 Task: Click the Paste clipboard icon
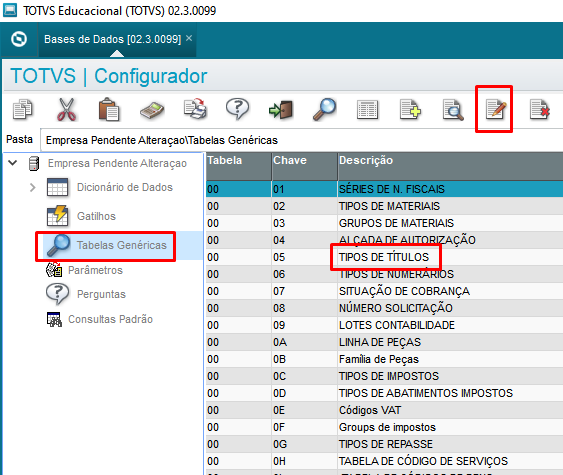109,109
